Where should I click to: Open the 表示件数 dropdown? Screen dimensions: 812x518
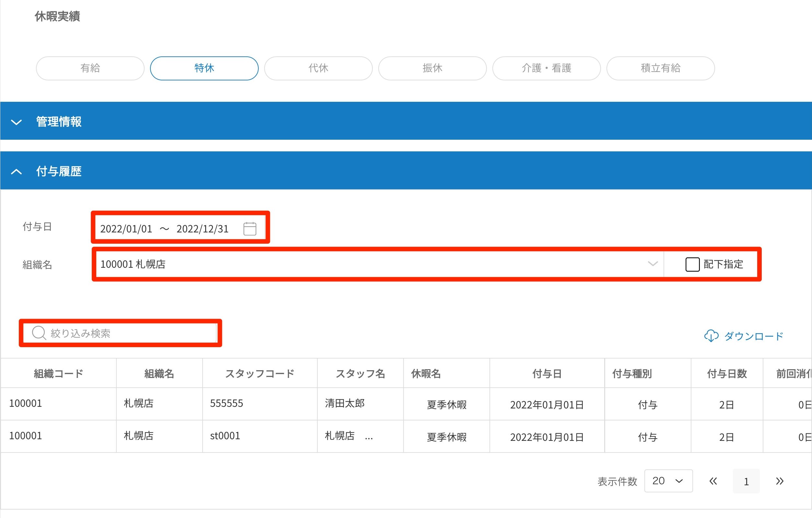(x=668, y=481)
